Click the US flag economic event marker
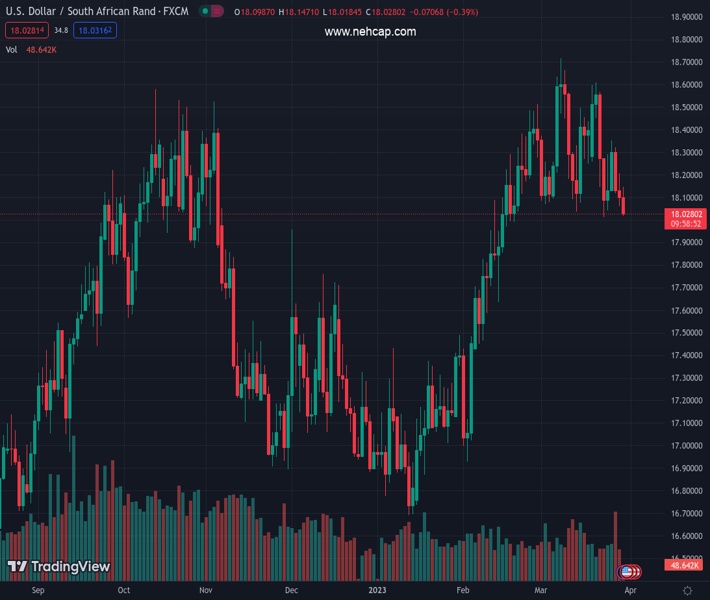The image size is (710, 600). 626,572
